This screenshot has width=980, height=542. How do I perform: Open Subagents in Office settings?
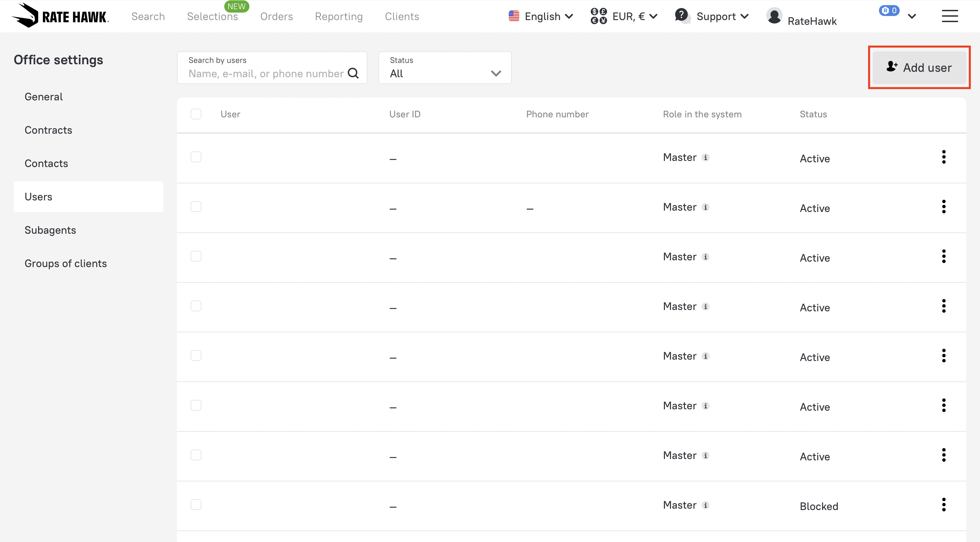(50, 230)
